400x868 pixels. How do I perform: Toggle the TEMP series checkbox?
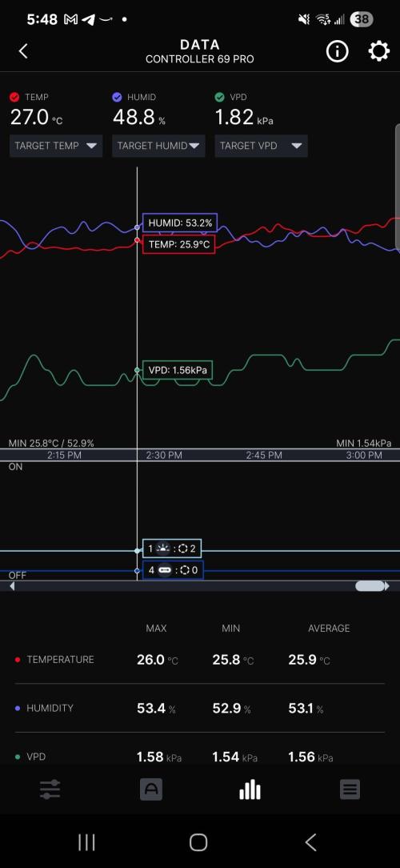[14, 97]
